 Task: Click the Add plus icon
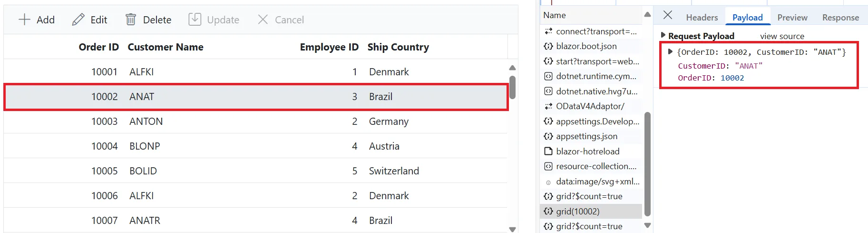pyautogui.click(x=24, y=20)
